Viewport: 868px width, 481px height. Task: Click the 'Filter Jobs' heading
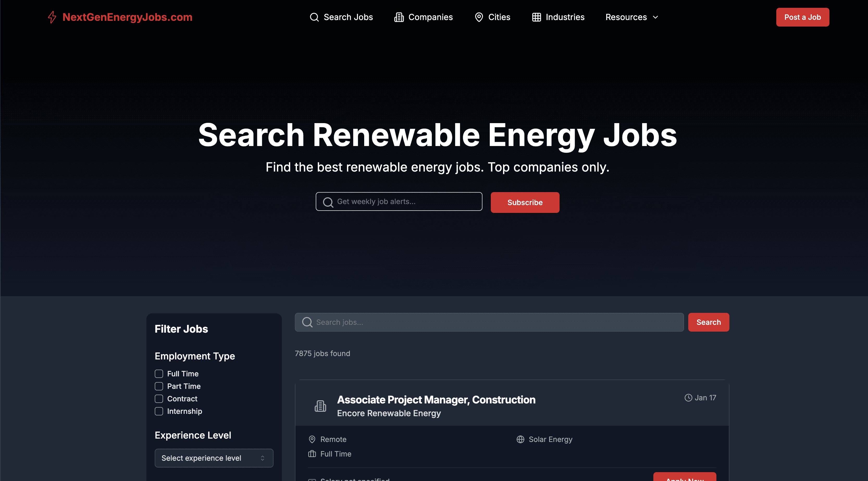[x=181, y=329]
